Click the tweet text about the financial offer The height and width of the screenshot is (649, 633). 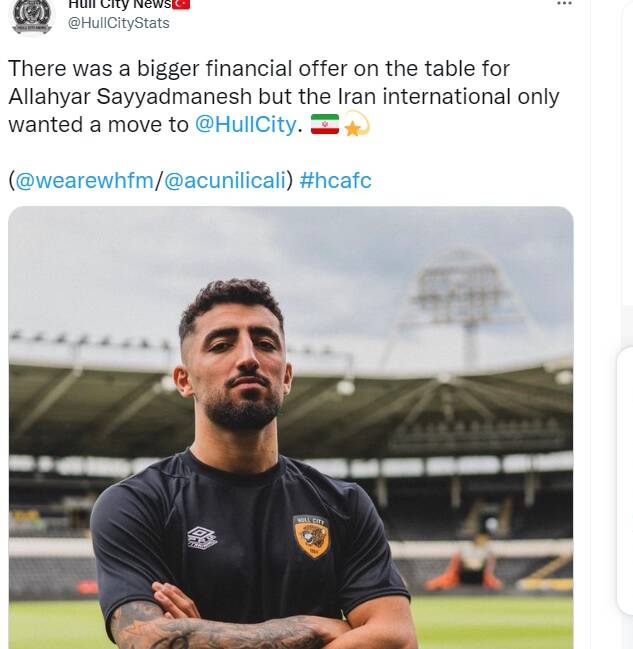[258, 69]
